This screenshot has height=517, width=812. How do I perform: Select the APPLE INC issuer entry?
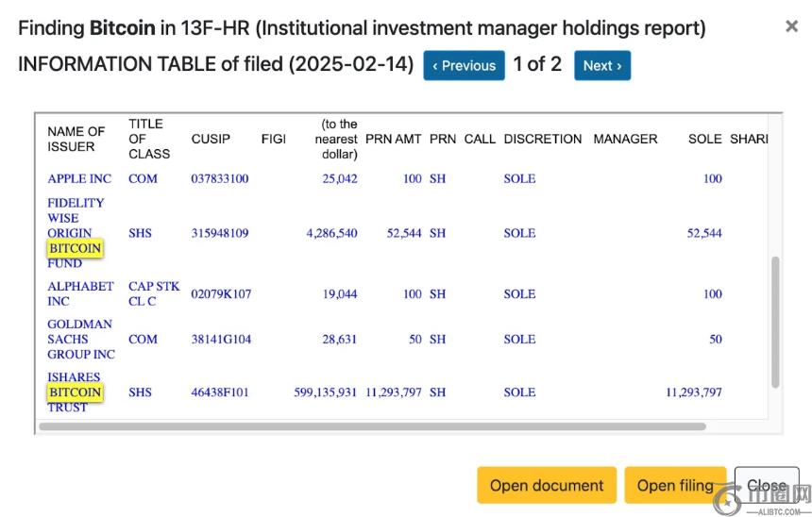coord(79,178)
